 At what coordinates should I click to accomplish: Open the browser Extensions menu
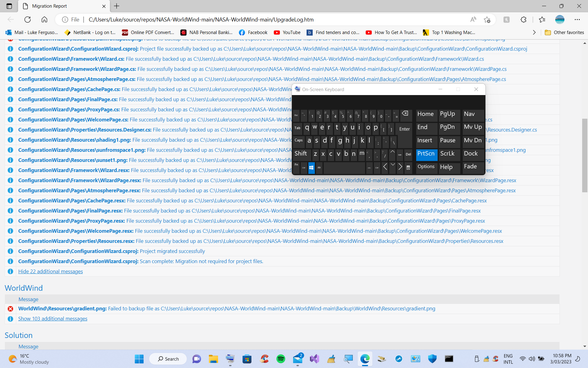coord(523,20)
